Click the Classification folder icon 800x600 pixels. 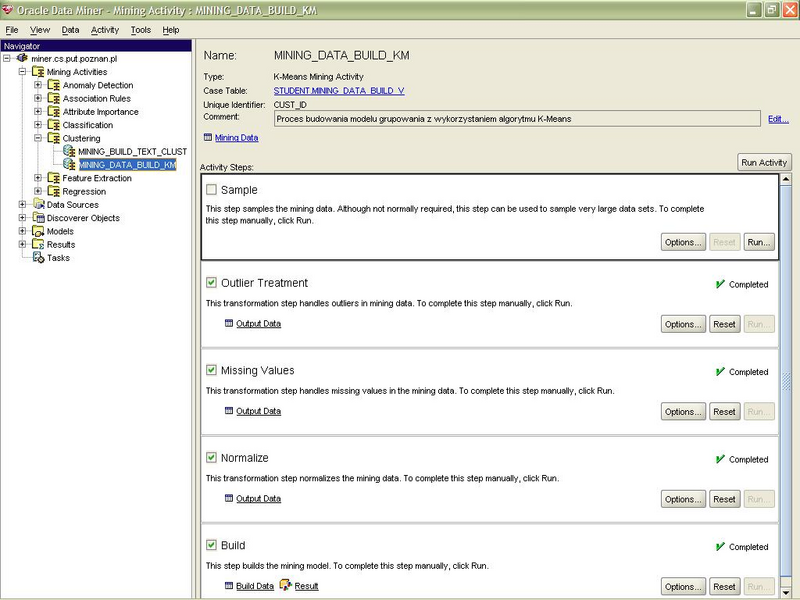54,124
